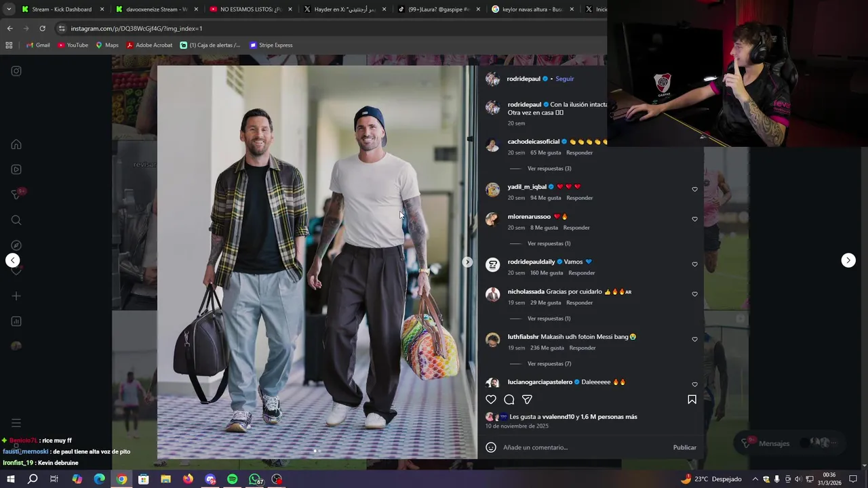
Task: Like luthfiabshr's comment
Action: [x=694, y=340]
